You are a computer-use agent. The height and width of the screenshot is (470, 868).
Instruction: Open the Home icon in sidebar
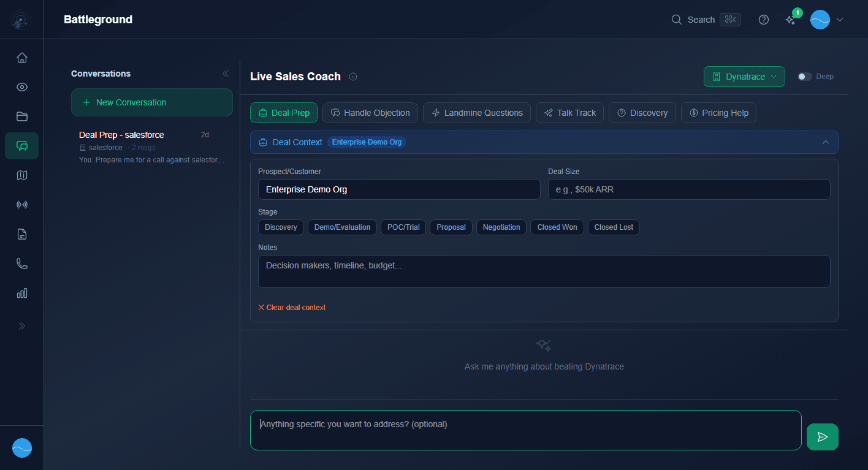point(21,57)
